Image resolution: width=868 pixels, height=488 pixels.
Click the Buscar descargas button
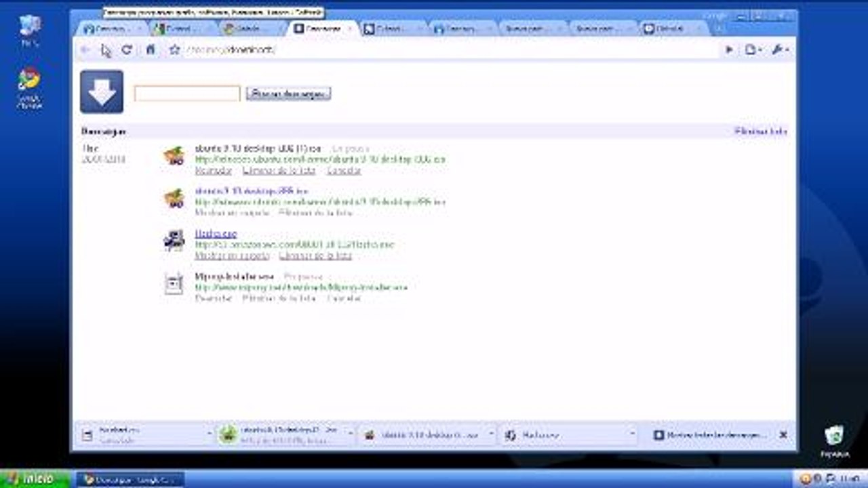tap(288, 94)
